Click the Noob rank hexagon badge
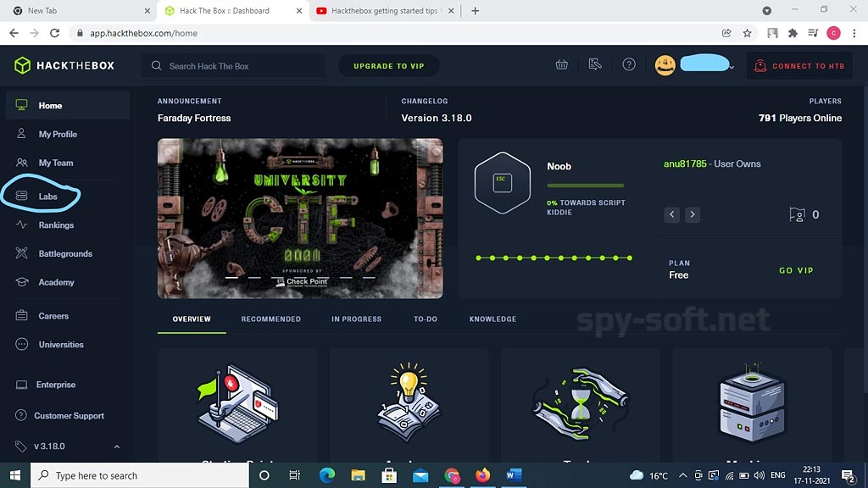This screenshot has height=488, width=868. click(502, 183)
